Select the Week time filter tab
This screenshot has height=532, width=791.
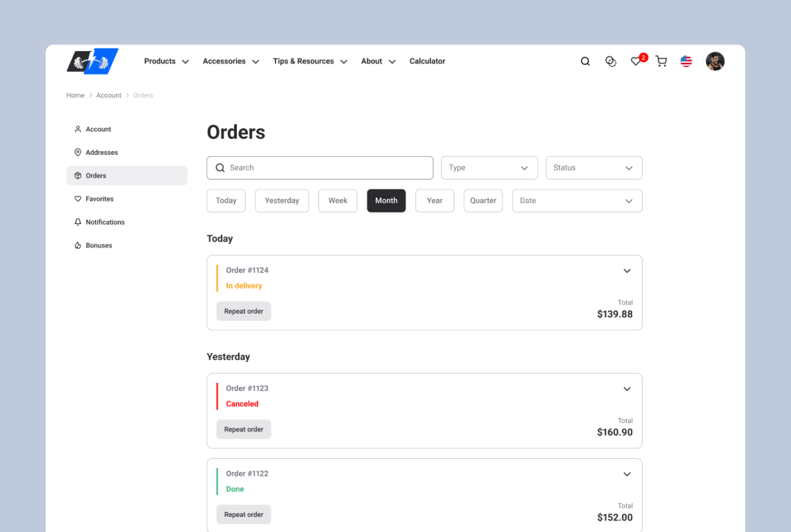[337, 200]
